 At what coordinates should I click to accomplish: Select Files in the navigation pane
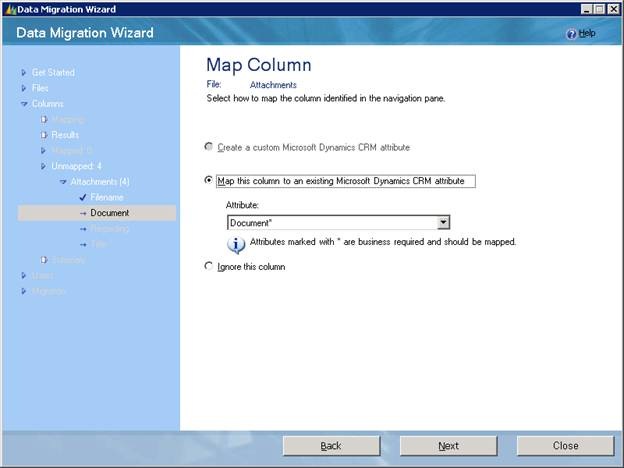point(40,88)
